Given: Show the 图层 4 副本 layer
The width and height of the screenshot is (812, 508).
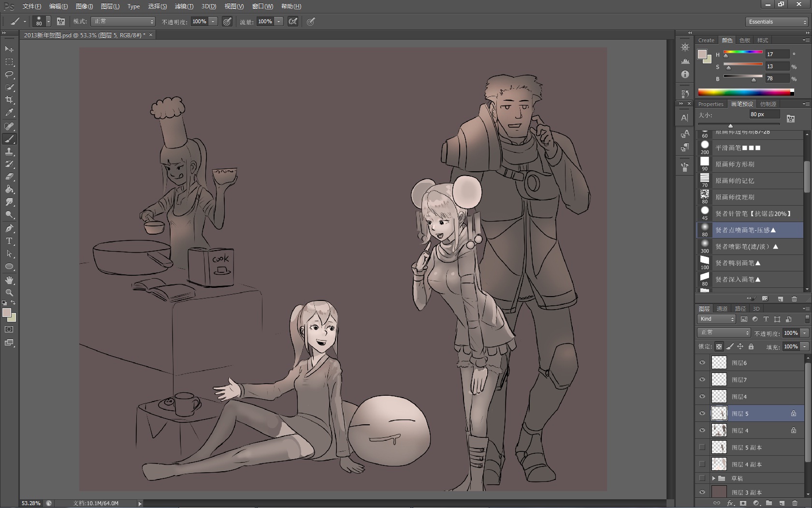Looking at the screenshot, I should tap(702, 464).
